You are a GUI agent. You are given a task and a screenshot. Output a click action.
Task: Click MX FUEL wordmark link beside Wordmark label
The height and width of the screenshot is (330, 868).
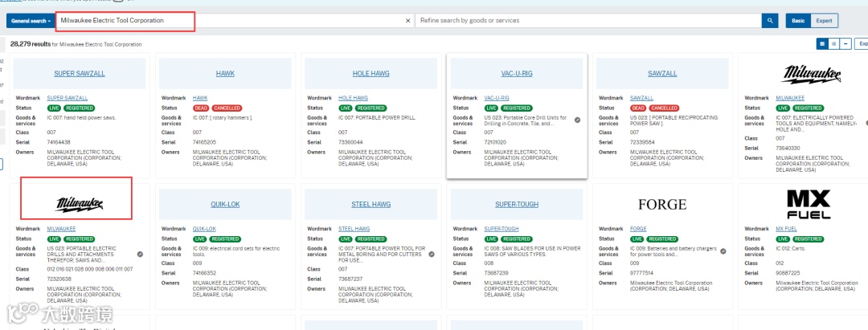tap(786, 229)
